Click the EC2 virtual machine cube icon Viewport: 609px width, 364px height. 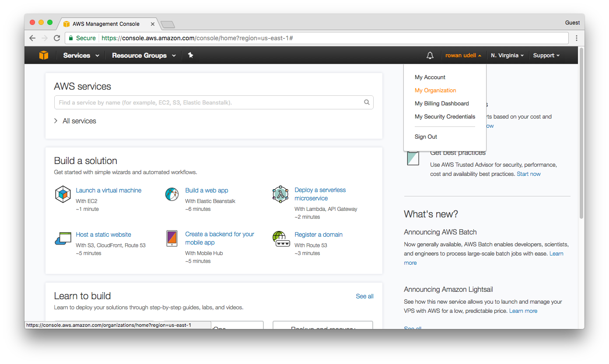click(63, 194)
